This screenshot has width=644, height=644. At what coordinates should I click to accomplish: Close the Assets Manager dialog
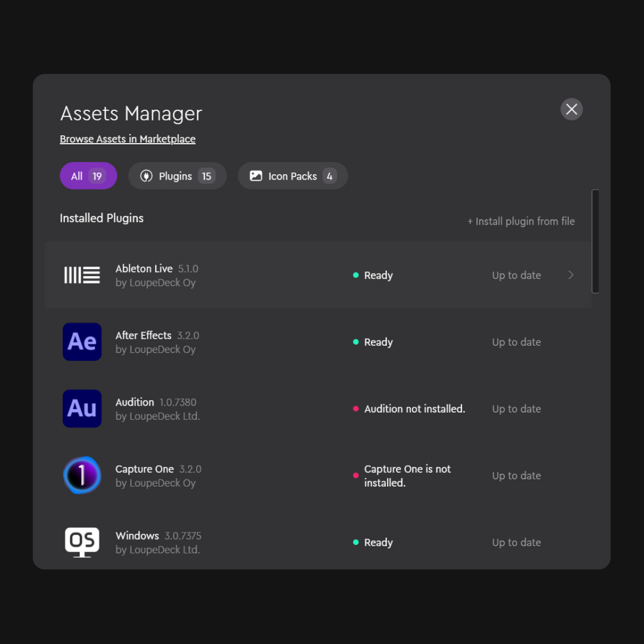pyautogui.click(x=571, y=109)
